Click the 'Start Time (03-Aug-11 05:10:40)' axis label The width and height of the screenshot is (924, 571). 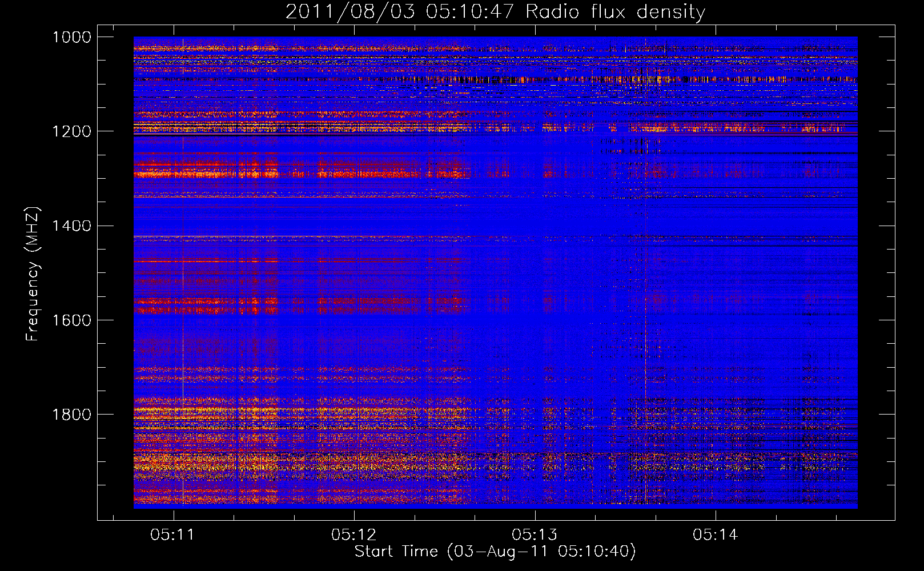[x=495, y=552]
